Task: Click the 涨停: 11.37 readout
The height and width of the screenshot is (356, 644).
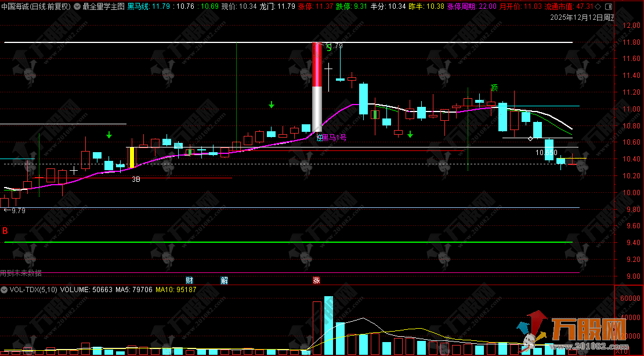Action: [x=316, y=6]
